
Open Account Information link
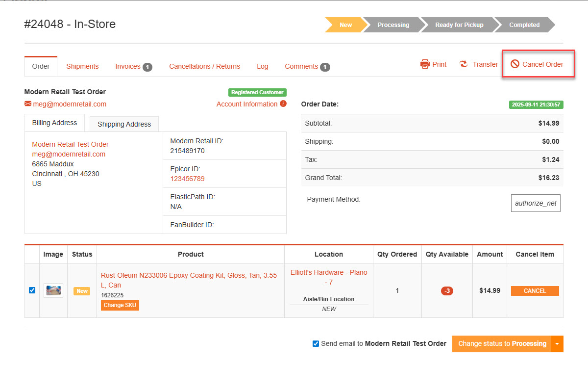pyautogui.click(x=247, y=104)
